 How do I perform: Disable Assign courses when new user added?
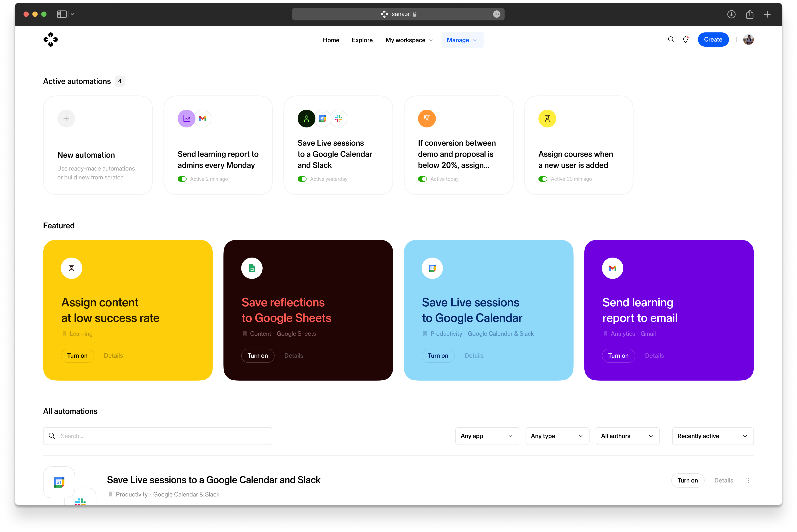coord(543,179)
